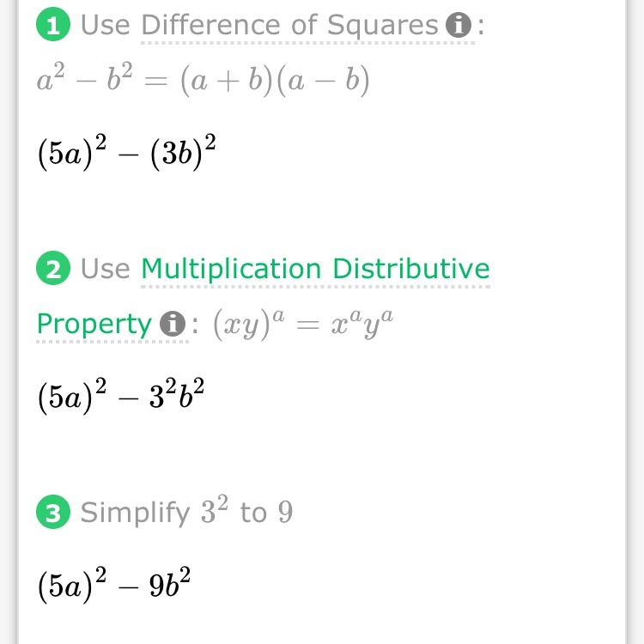644x644 pixels.
Task: Open the info icon next to Property
Action: click(173, 325)
